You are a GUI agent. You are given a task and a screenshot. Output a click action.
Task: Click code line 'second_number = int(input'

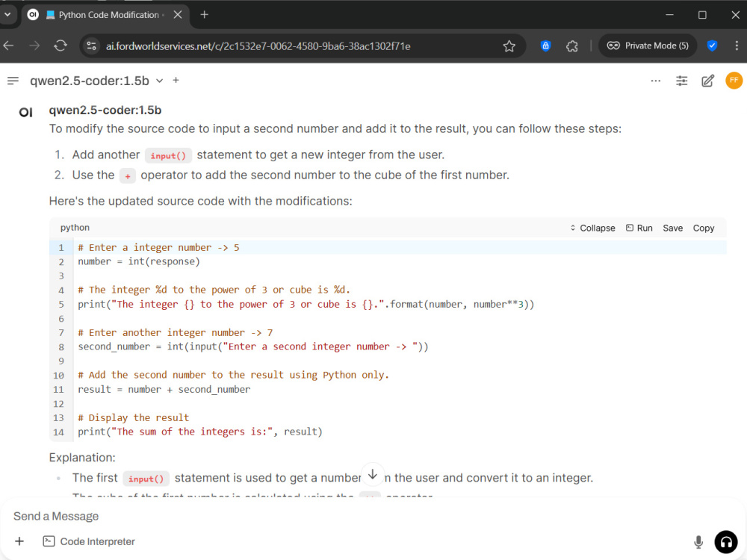tap(253, 346)
